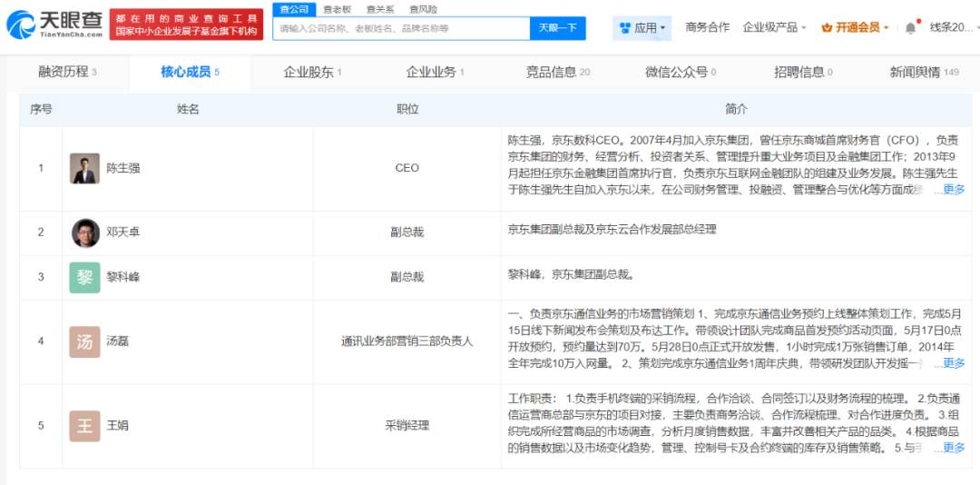The width and height of the screenshot is (980, 485).
Task: Open the 应用 dropdown menu
Action: click(642, 28)
